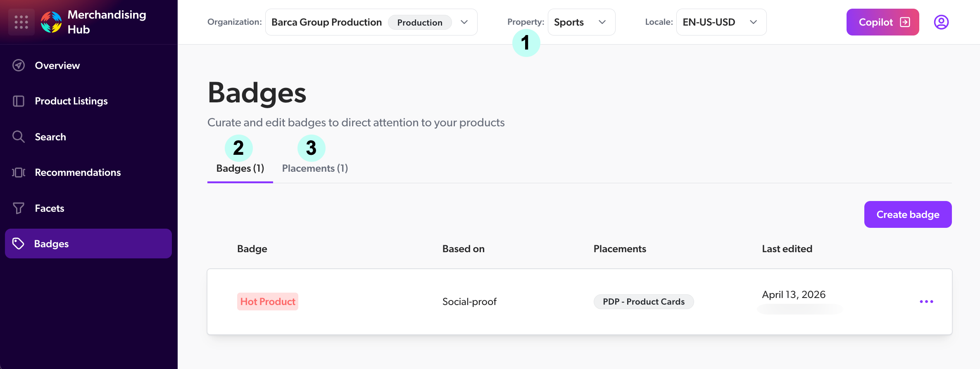Click the Last edited column header
The height and width of the screenshot is (369, 980).
click(787, 249)
